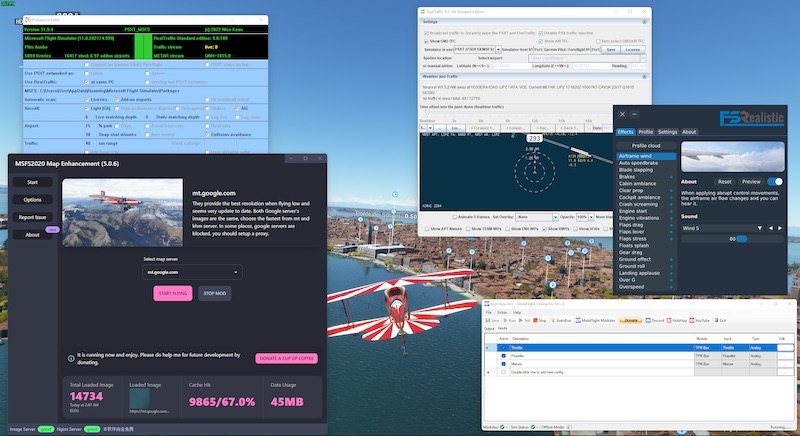Image resolution: width=800 pixels, height=436 pixels.
Task: Switch to Output tab in MobiFlight
Action: point(489,328)
